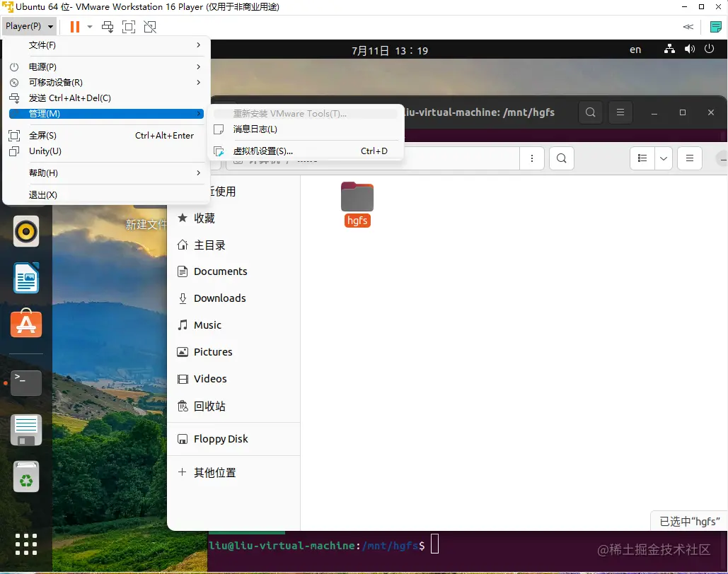The height and width of the screenshot is (574, 728).
Task: Open 其他位置 in the sidebar
Action: (233, 472)
